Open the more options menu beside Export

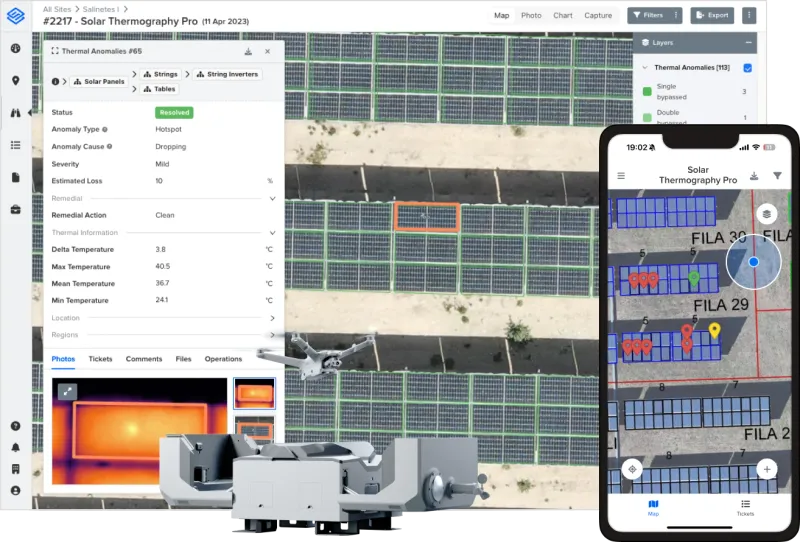tap(749, 15)
